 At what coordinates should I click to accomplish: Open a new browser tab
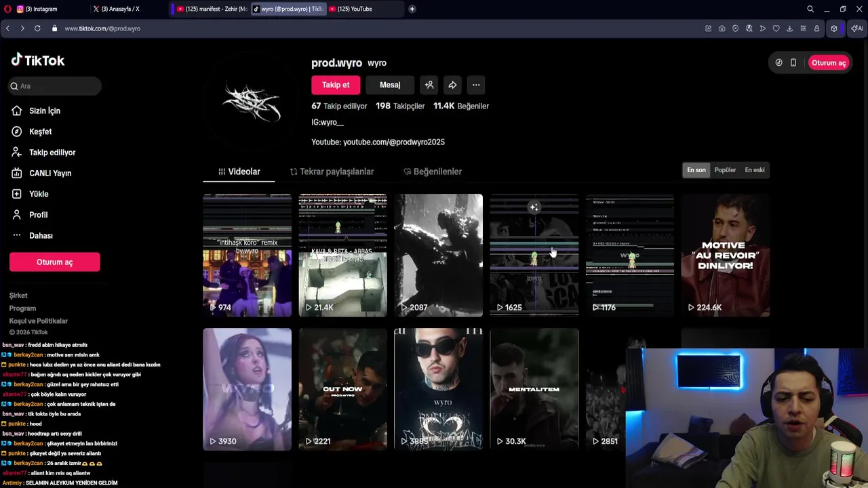412,9
